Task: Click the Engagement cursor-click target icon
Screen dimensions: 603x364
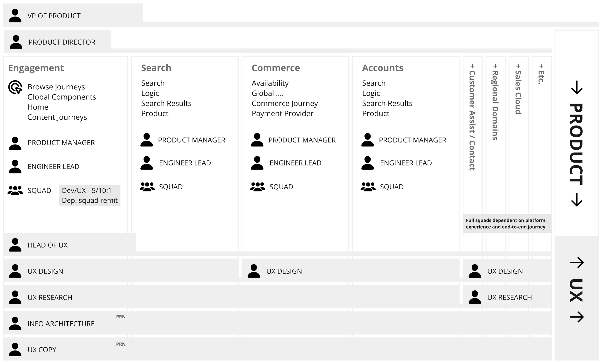Action: click(x=15, y=87)
